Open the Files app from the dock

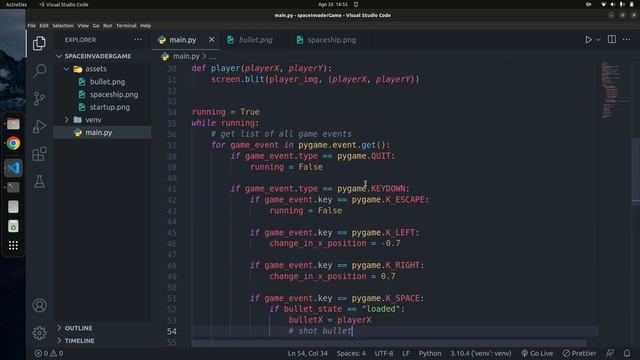13,124
